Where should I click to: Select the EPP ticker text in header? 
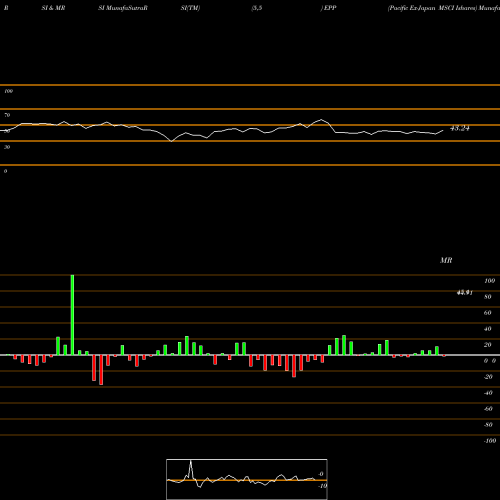point(330,8)
